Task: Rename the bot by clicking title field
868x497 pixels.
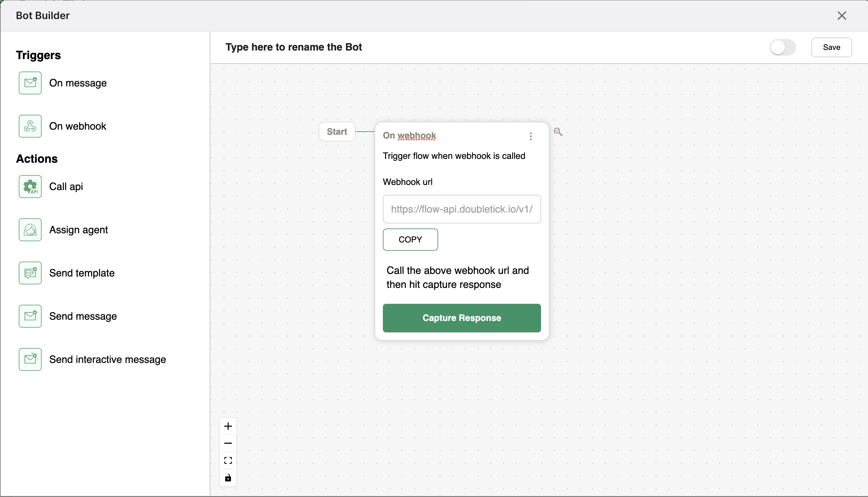Action: (293, 47)
